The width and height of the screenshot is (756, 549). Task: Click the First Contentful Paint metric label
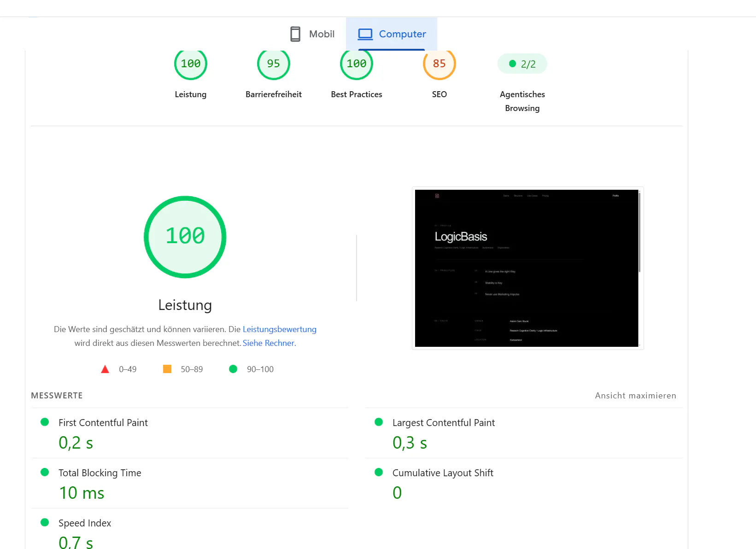[103, 423]
